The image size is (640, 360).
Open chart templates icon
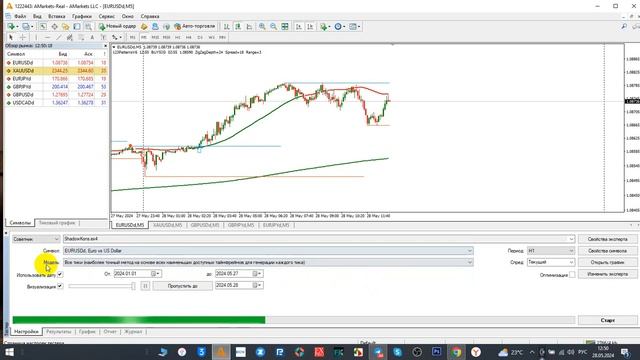(x=354, y=27)
